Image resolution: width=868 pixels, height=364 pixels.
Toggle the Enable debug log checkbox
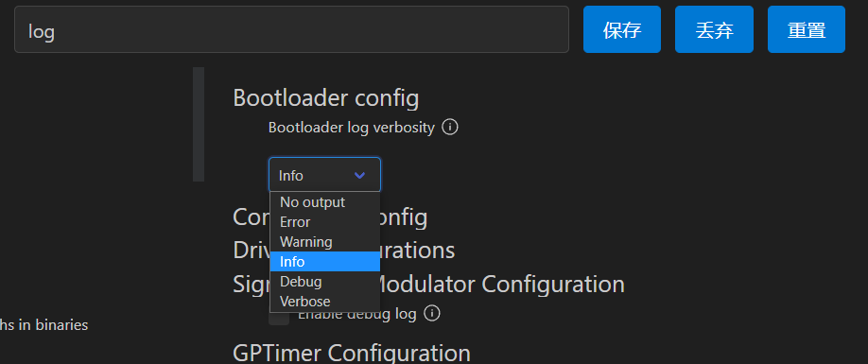coord(279,318)
